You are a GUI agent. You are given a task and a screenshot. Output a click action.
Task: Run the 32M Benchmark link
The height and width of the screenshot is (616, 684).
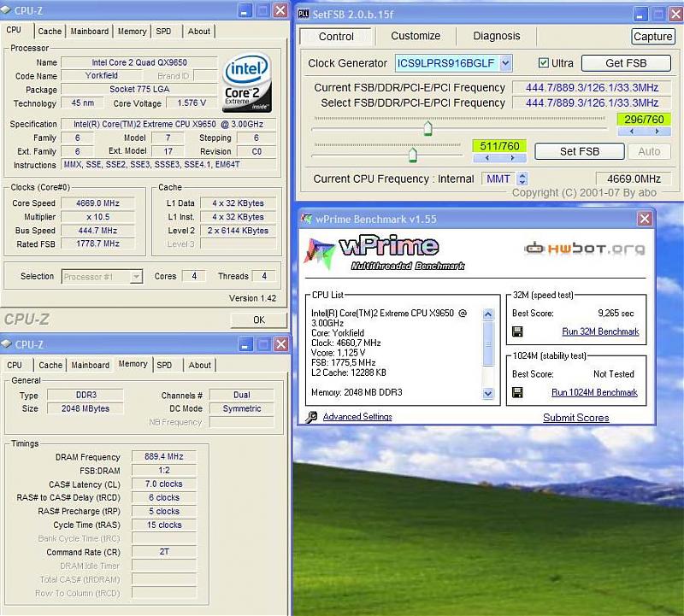600,331
